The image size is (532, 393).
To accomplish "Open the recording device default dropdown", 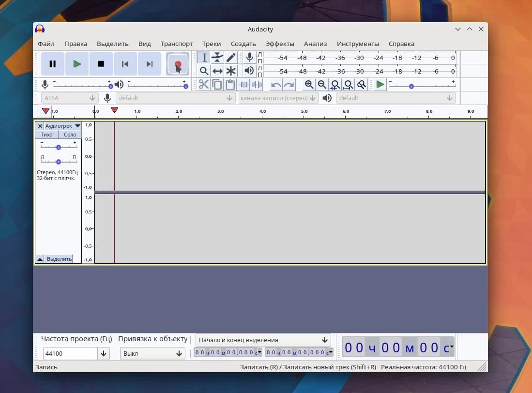I will 175,98.
